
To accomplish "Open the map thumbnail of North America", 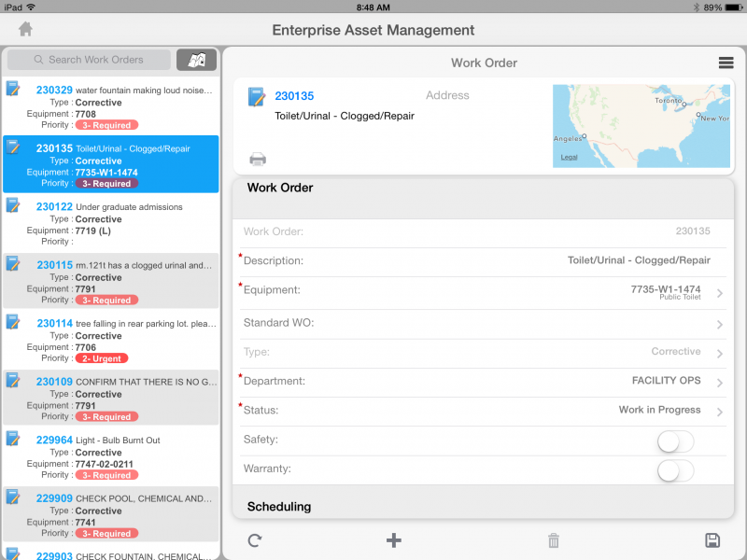I will click(x=641, y=126).
